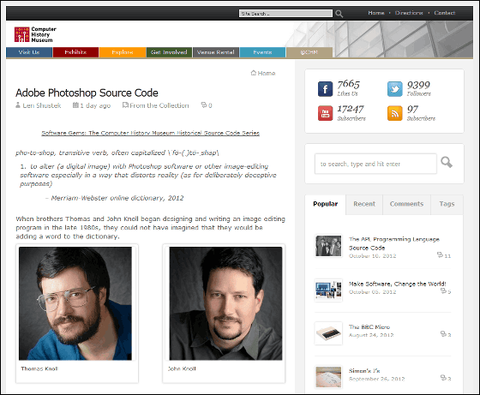The width and height of the screenshot is (480, 395).
Task: Click the Home breadcrumb icon
Action: pos(253,73)
